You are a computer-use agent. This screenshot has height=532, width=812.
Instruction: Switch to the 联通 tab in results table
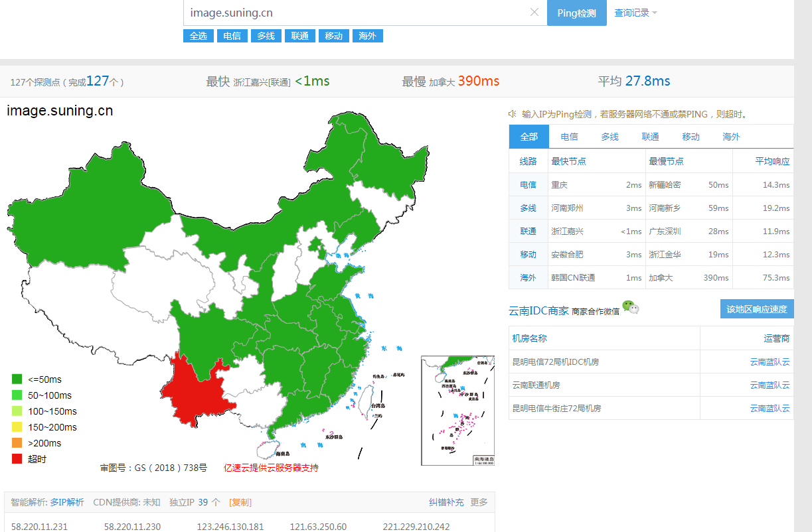[x=651, y=137]
